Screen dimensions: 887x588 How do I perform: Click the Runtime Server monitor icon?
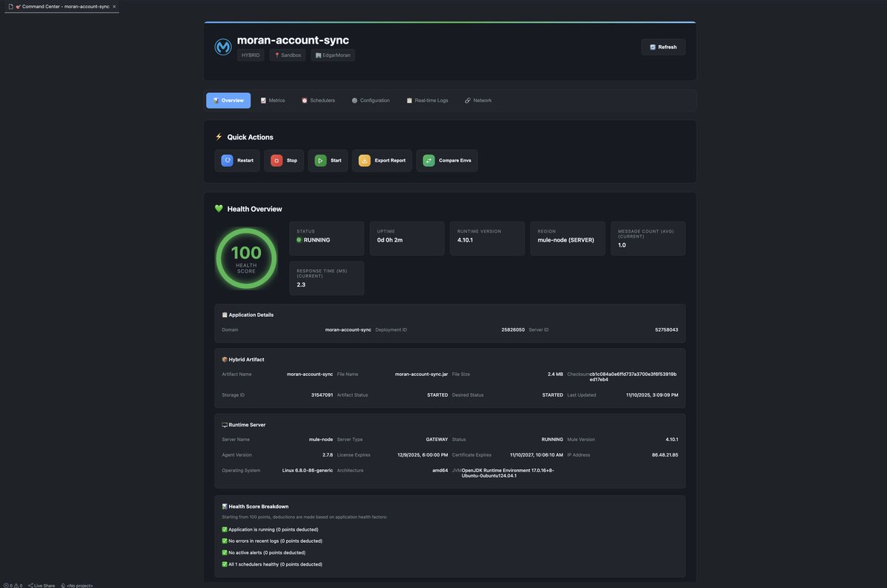(225, 425)
